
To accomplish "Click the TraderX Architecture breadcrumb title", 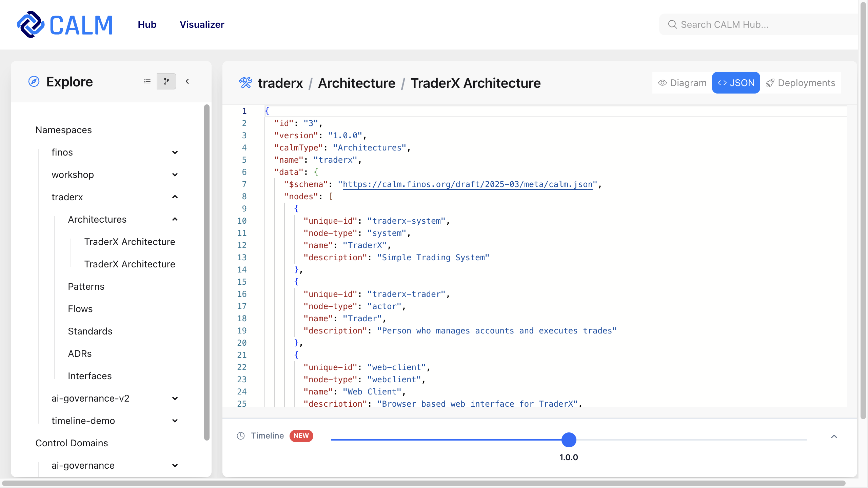I will tap(475, 83).
